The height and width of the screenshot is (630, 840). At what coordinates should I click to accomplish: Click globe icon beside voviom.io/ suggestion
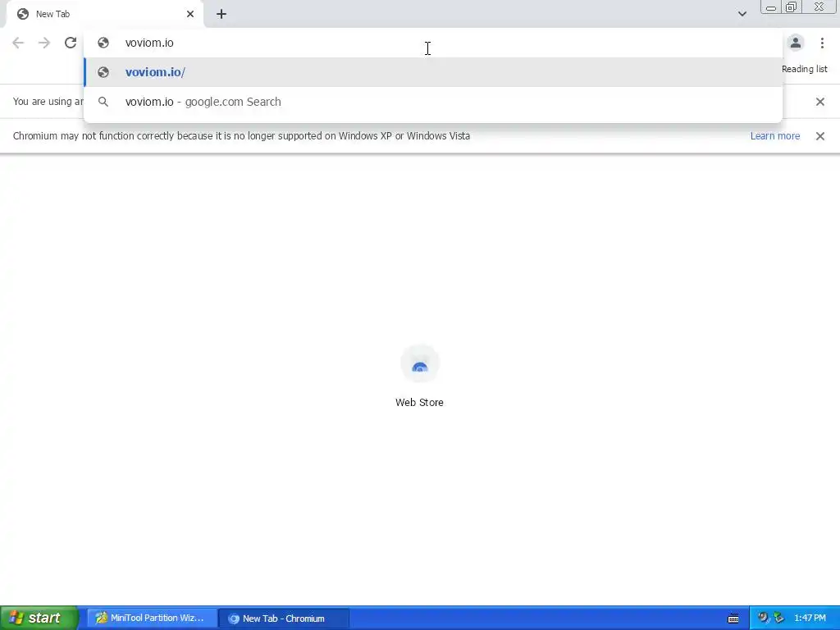[x=103, y=72]
